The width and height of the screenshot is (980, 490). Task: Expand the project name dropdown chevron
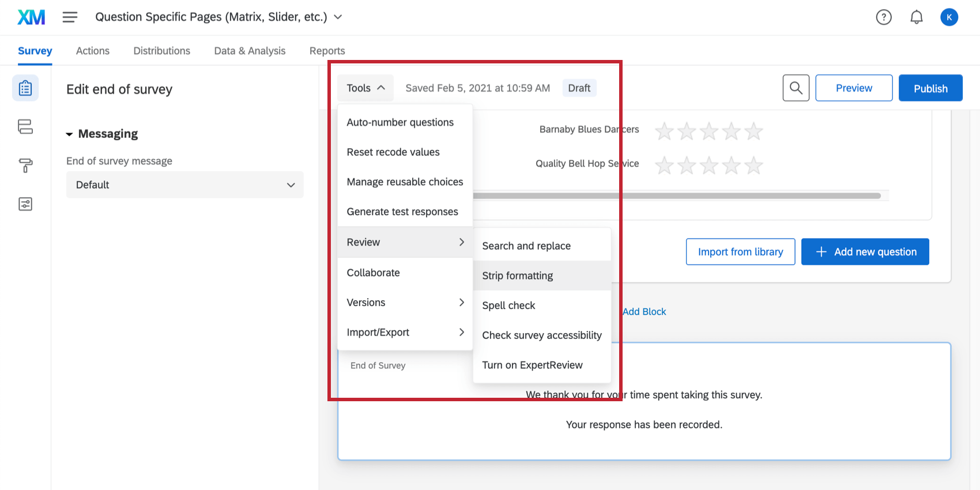pos(338,17)
